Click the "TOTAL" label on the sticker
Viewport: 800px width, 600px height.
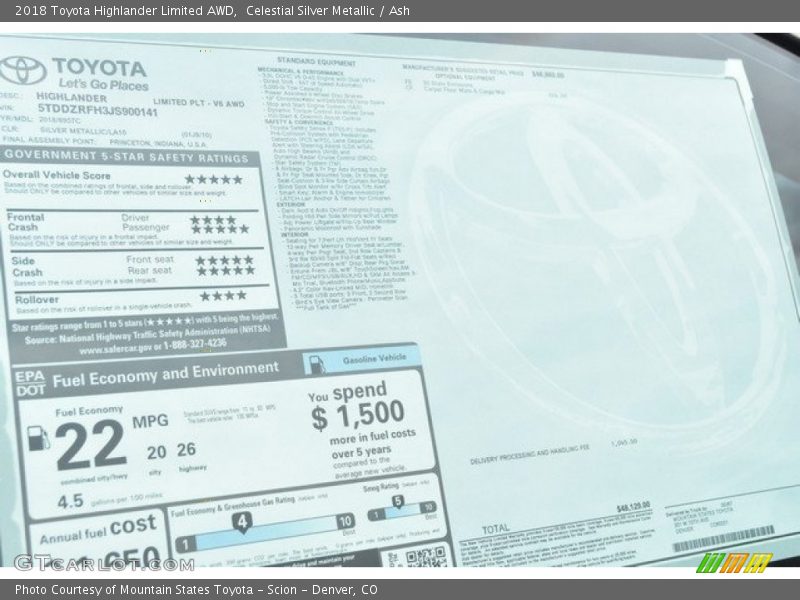click(x=495, y=529)
